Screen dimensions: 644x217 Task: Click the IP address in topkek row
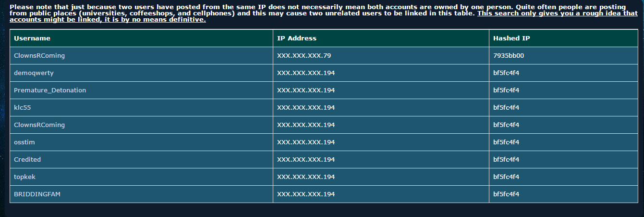coord(305,177)
